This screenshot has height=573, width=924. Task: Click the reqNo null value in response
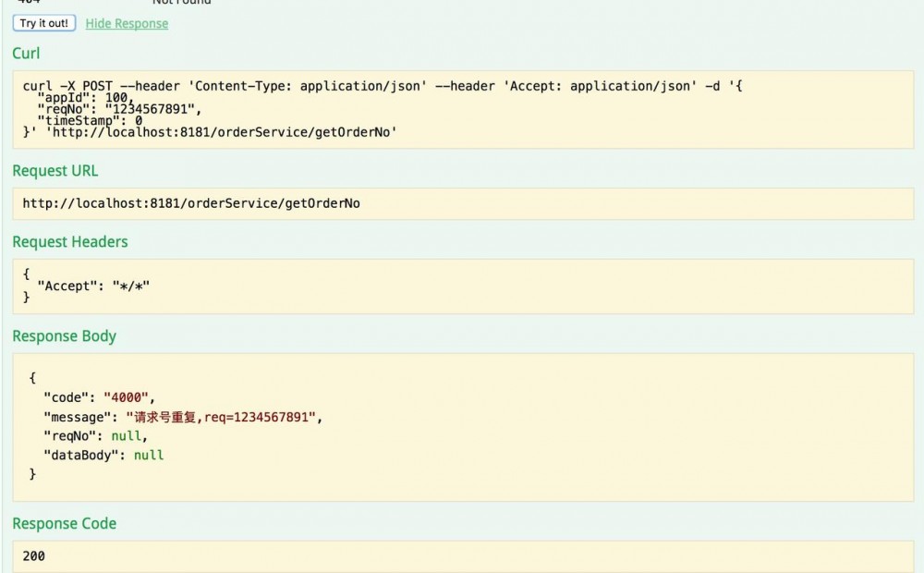(x=128, y=435)
